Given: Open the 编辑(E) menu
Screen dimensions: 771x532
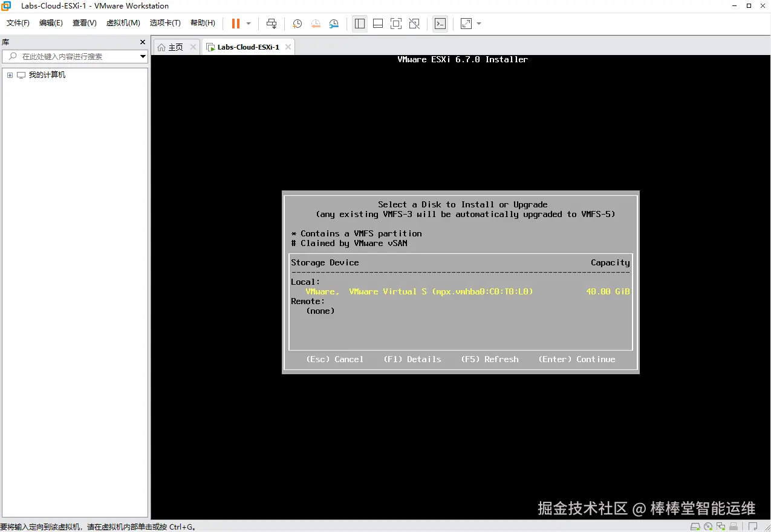Looking at the screenshot, I should [x=51, y=23].
